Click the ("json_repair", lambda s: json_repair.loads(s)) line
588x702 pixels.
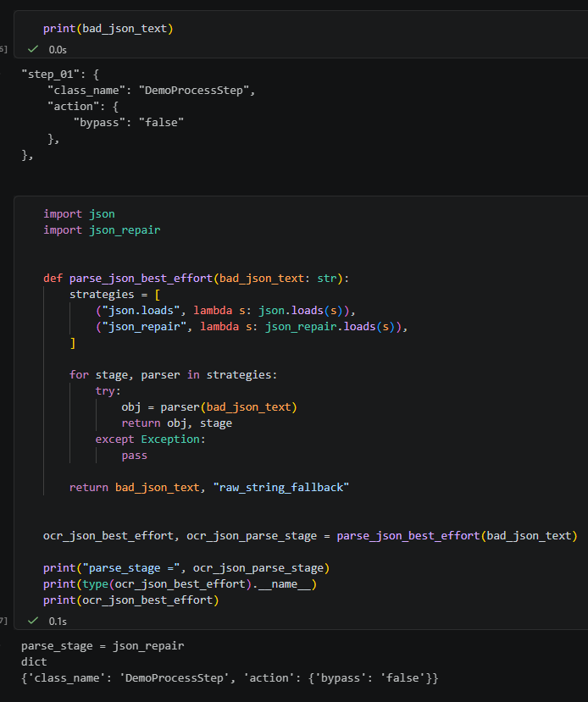coord(252,327)
